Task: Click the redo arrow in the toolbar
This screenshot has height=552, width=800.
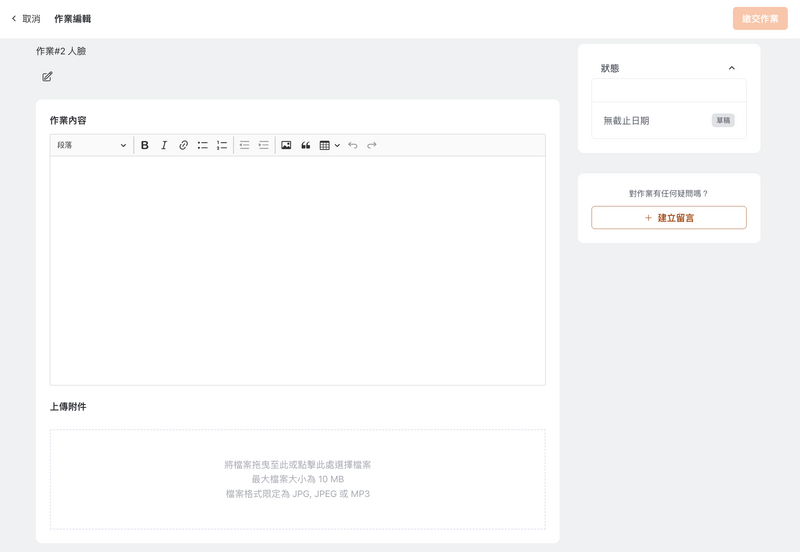Action: (x=372, y=145)
